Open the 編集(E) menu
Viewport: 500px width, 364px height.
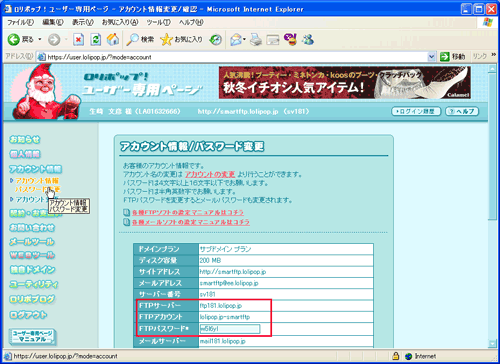[53, 22]
